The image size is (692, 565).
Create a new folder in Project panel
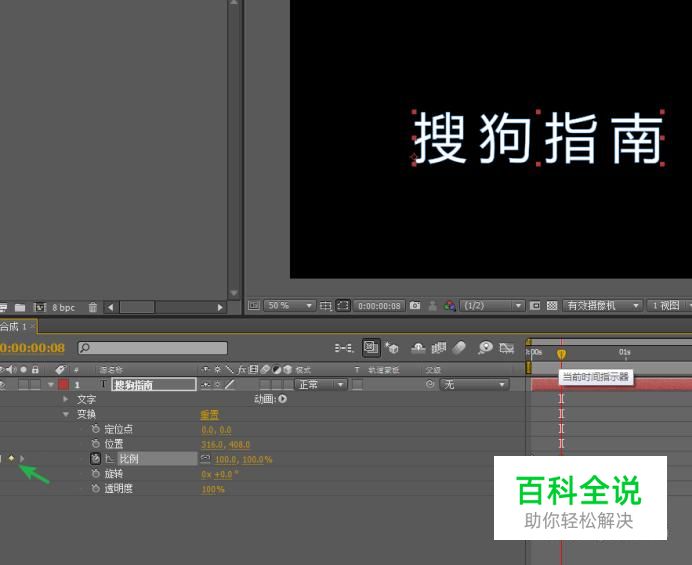point(20,307)
